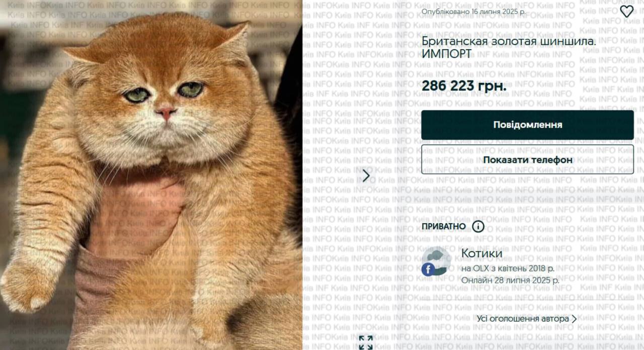Click arrow after Усі оголошення автора
Viewport: 644px width, 350px height.
574,319
